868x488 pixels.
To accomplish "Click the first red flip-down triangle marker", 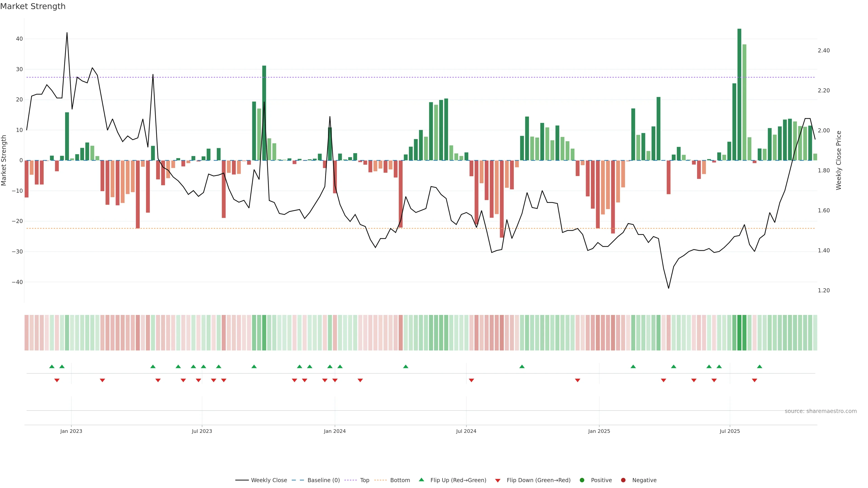I will click(57, 380).
